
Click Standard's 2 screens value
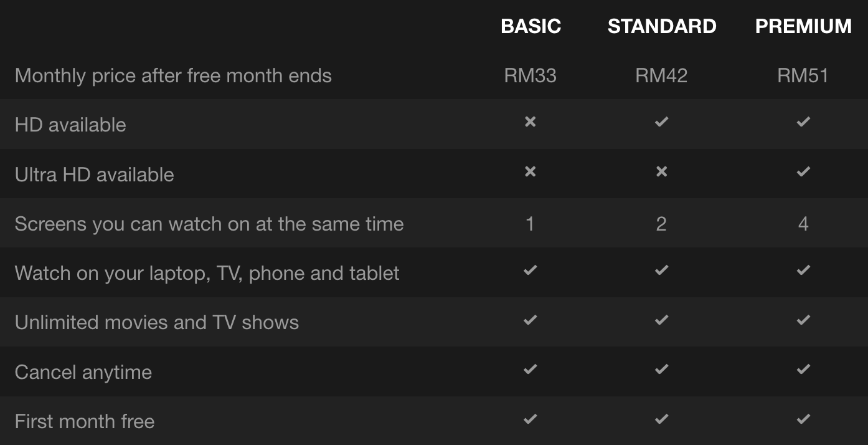click(661, 224)
